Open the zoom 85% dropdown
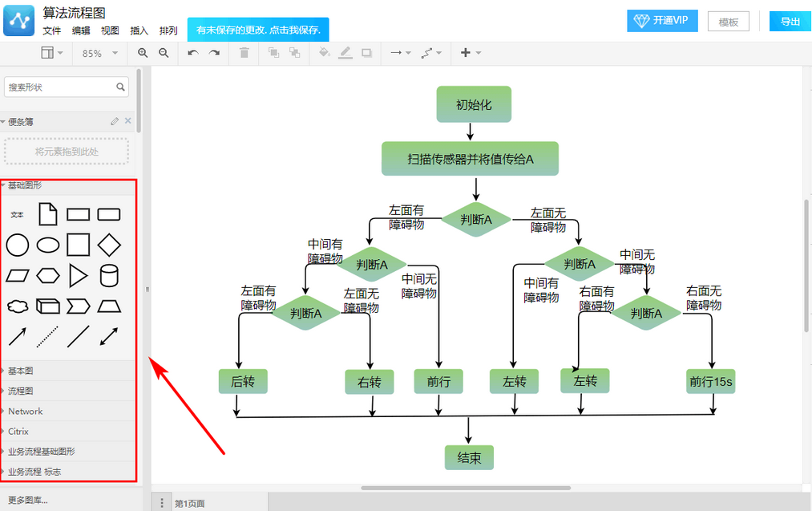This screenshot has height=511, width=812. tap(100, 53)
